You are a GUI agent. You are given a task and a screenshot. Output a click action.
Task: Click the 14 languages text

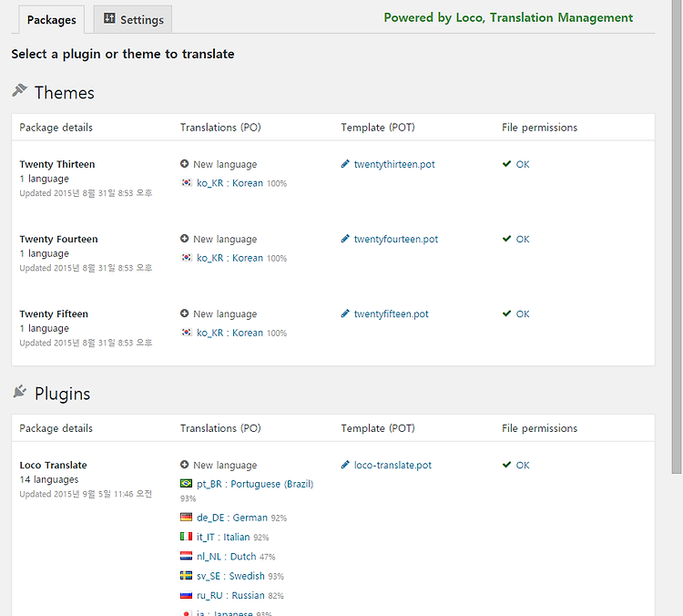(49, 479)
